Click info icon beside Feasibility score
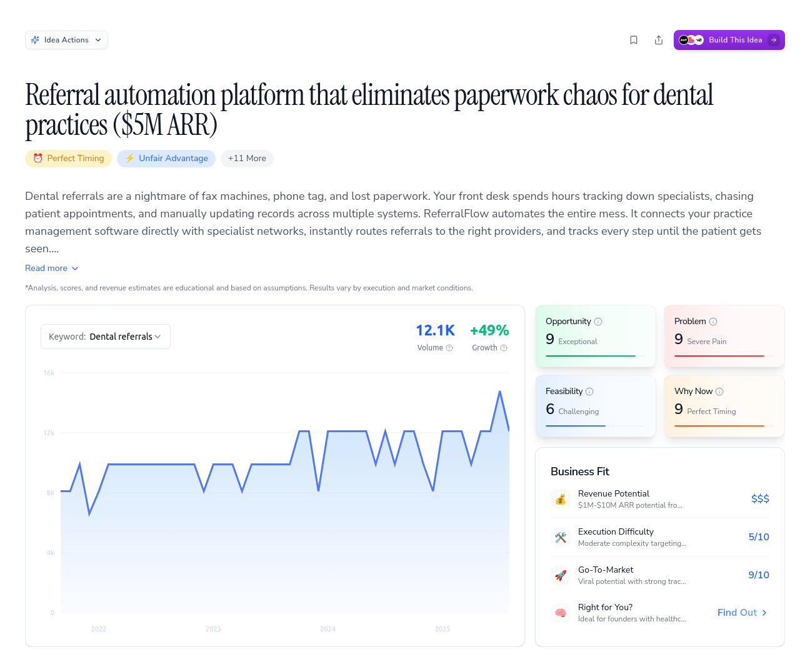Viewport: 810px width, 672px height. (589, 392)
